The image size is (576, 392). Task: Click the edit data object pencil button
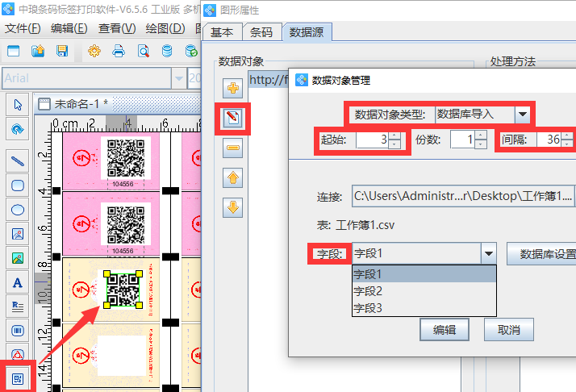point(232,119)
